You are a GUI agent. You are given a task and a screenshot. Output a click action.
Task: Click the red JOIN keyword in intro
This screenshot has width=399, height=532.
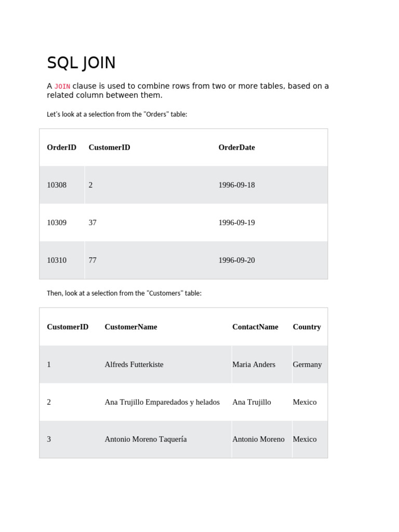tap(62, 86)
